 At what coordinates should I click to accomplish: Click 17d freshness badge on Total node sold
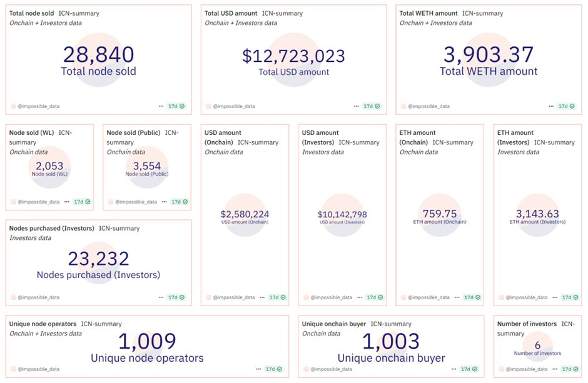176,106
